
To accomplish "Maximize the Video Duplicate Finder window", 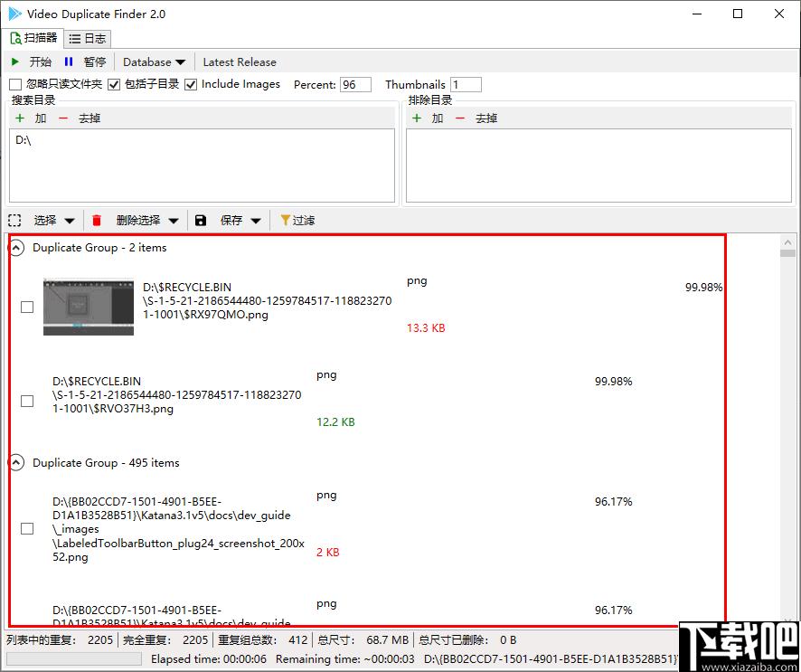I will click(738, 14).
